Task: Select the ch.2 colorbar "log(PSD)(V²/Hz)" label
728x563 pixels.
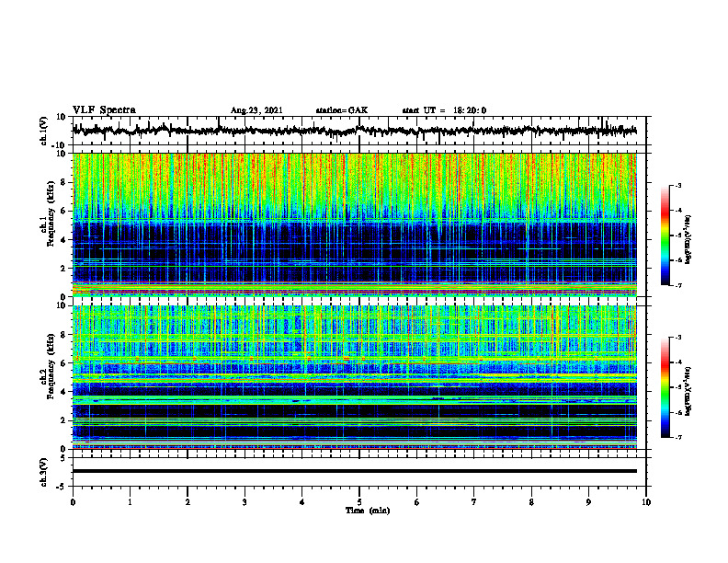Action: pos(688,391)
